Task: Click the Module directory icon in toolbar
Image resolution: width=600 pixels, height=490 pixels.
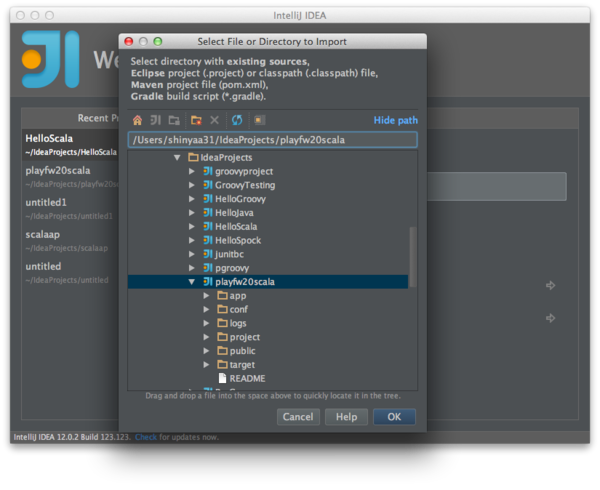Action: pyautogui.click(x=174, y=120)
